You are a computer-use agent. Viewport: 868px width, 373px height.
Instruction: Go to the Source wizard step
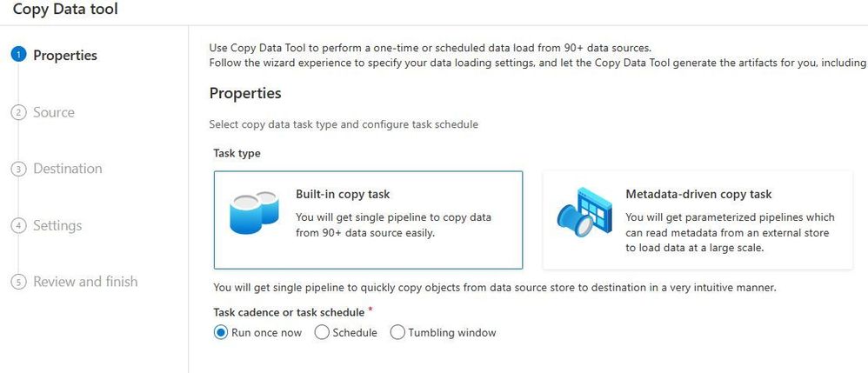54,112
